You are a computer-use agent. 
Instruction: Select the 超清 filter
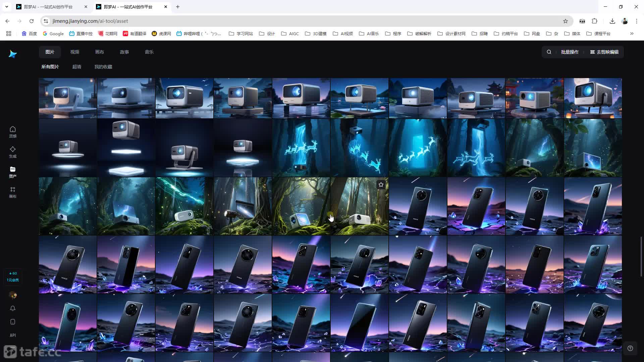coord(77,67)
